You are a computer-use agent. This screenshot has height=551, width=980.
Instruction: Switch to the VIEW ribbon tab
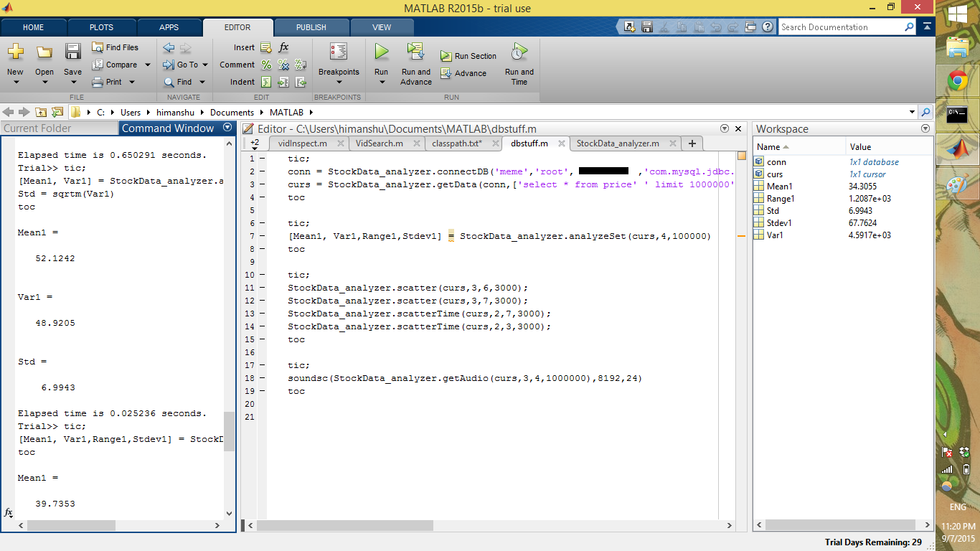pos(382,27)
